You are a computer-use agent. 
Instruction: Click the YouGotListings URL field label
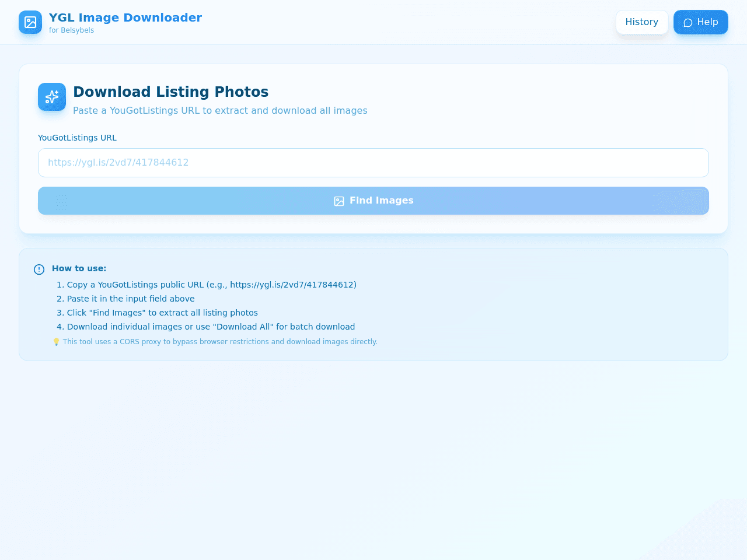click(77, 138)
